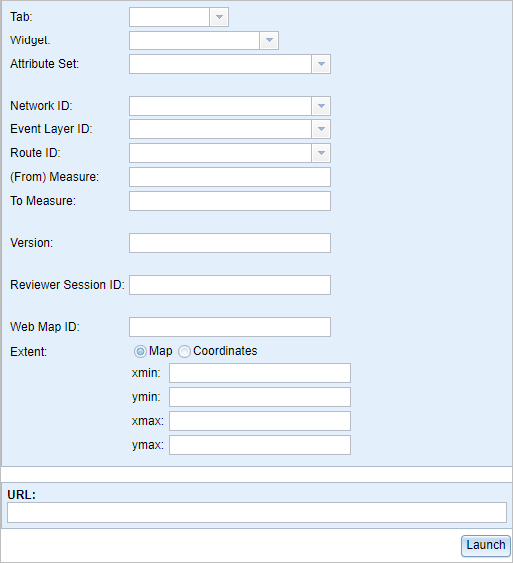Select the Map extent radio button
This screenshot has height=563, width=513.
pyautogui.click(x=140, y=351)
